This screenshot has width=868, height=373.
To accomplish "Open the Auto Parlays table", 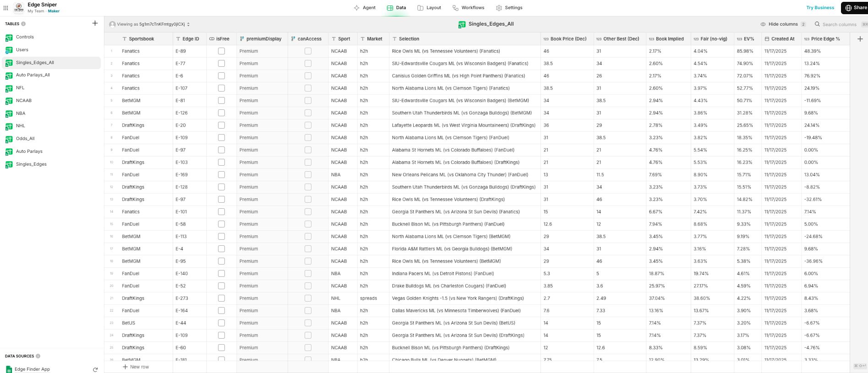I will pyautogui.click(x=51, y=151).
